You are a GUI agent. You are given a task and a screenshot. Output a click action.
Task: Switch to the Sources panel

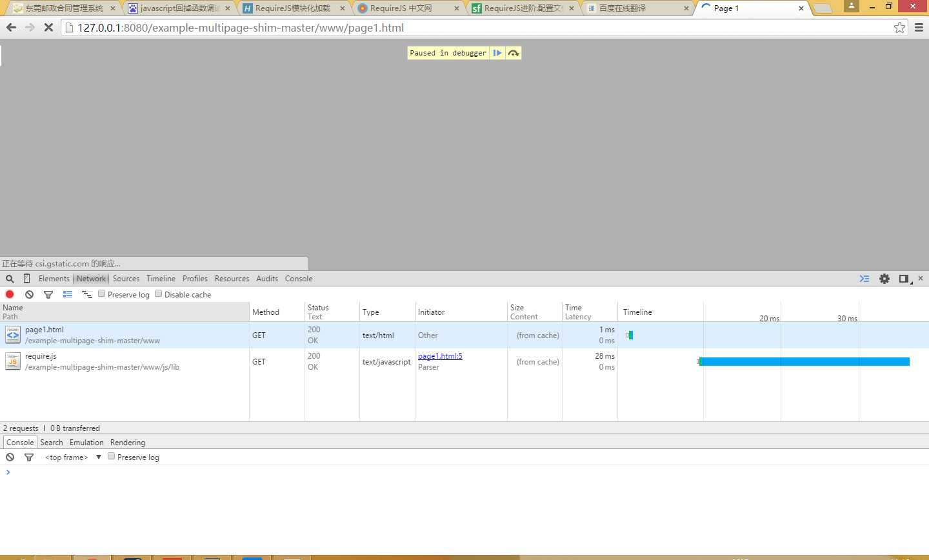(x=126, y=279)
